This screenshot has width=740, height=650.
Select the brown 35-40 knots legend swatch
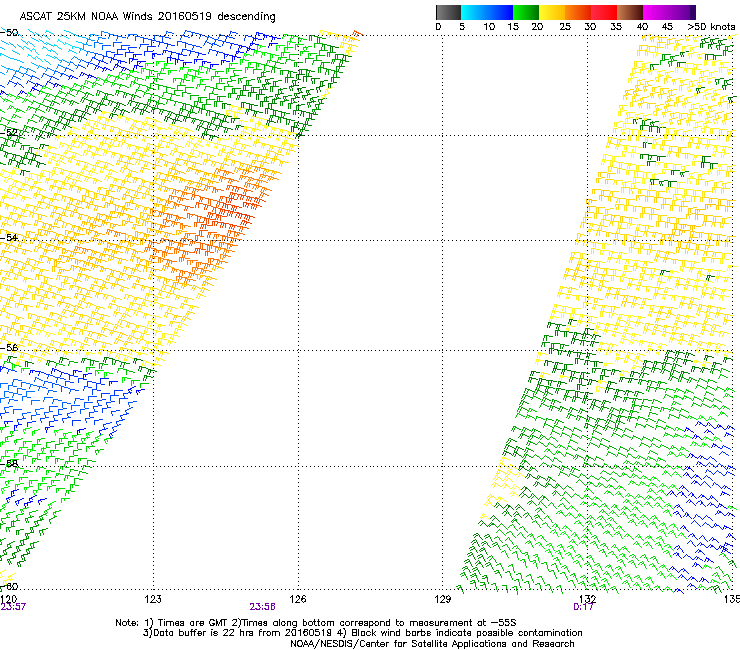(630, 12)
